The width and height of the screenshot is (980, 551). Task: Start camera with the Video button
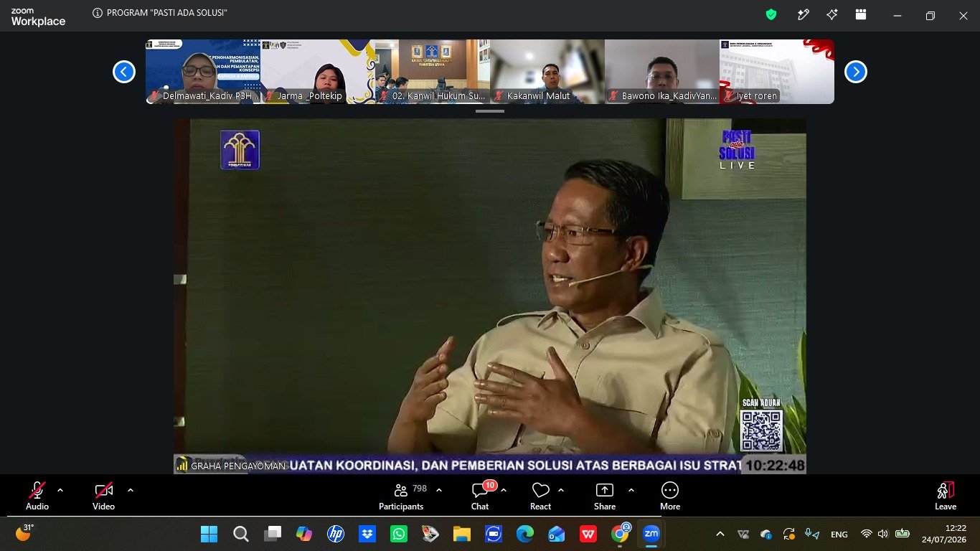click(x=103, y=496)
